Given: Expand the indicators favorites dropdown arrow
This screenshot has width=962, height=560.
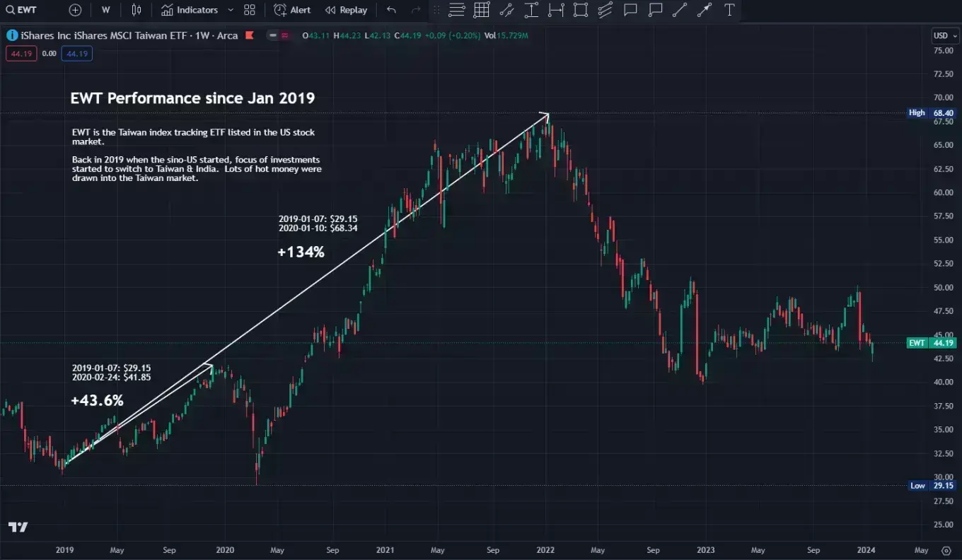Looking at the screenshot, I should coord(230,10).
